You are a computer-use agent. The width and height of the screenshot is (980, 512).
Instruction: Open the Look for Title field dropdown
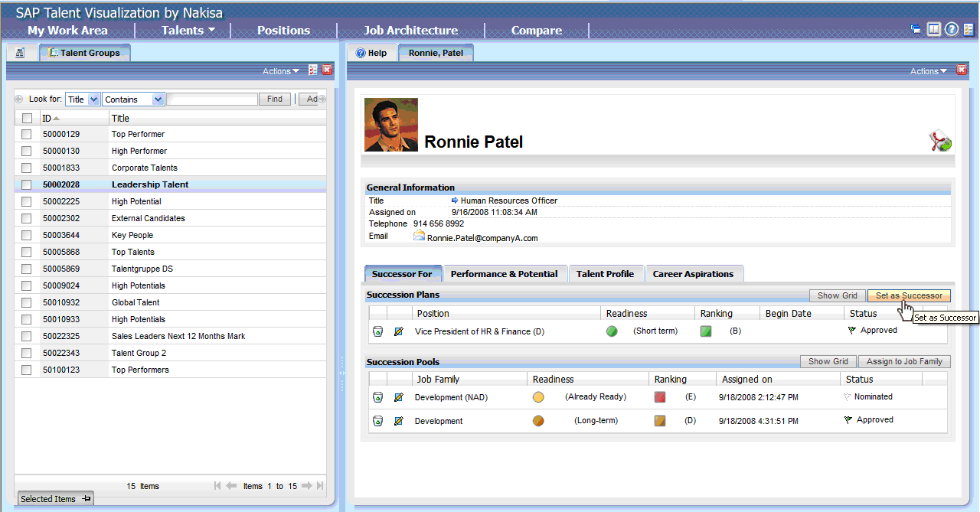[x=83, y=99]
